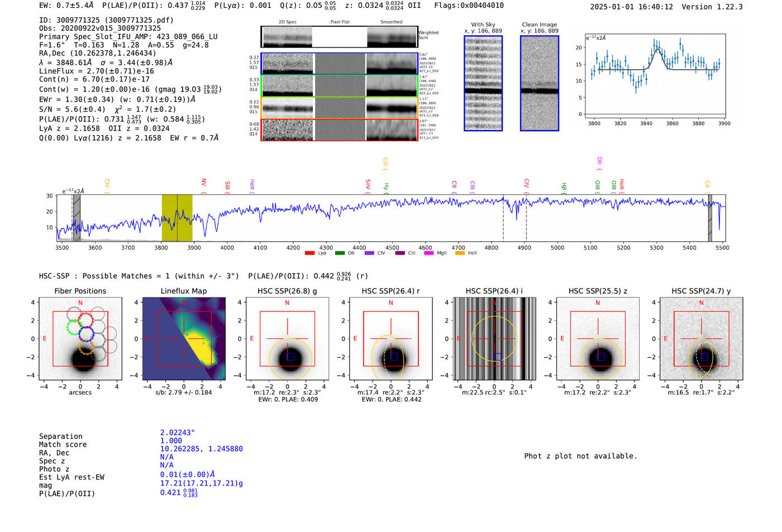Screen dimensions: 782x532
Task: Click the red fiber circle in Fiber Positions
Action: 85,320
